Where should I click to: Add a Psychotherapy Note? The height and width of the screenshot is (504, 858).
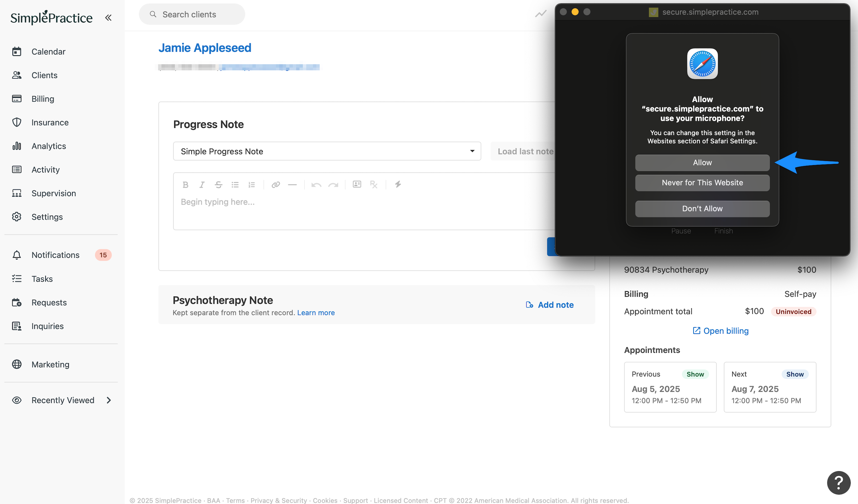(550, 305)
